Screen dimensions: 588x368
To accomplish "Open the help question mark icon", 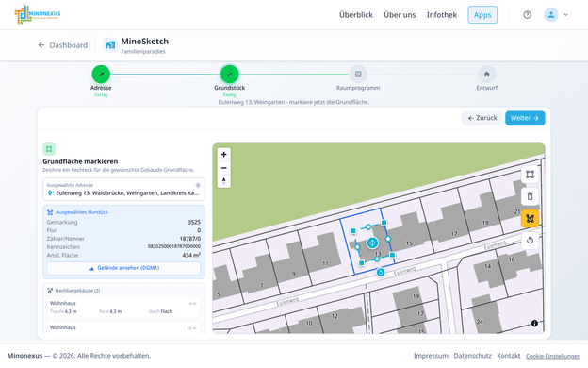I will 528,15.
